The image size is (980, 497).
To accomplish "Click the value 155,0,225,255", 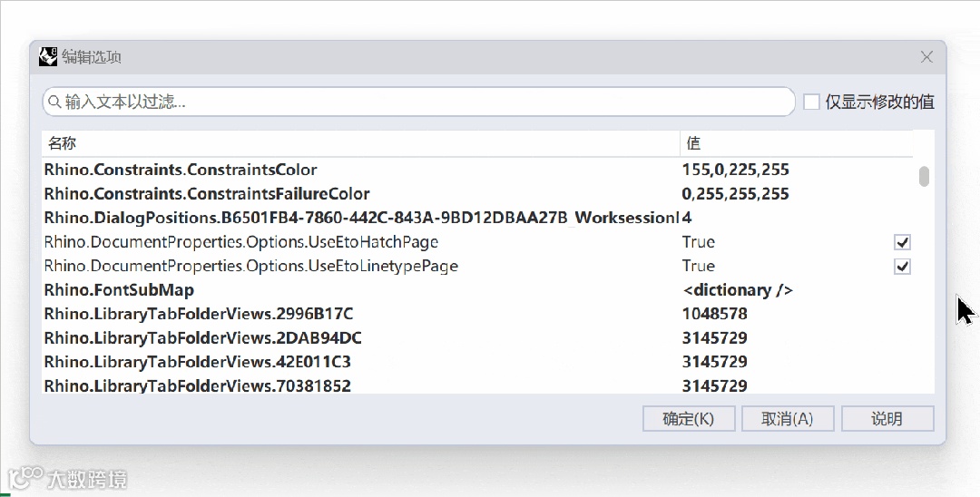I will coord(736,170).
